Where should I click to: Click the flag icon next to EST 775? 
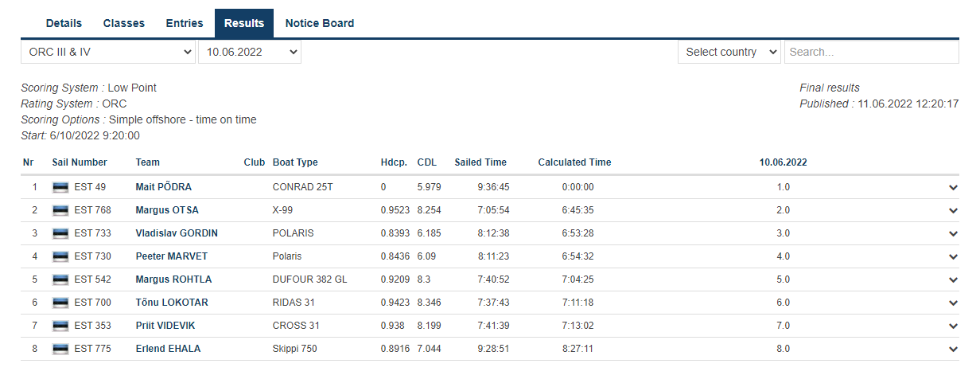(60, 349)
